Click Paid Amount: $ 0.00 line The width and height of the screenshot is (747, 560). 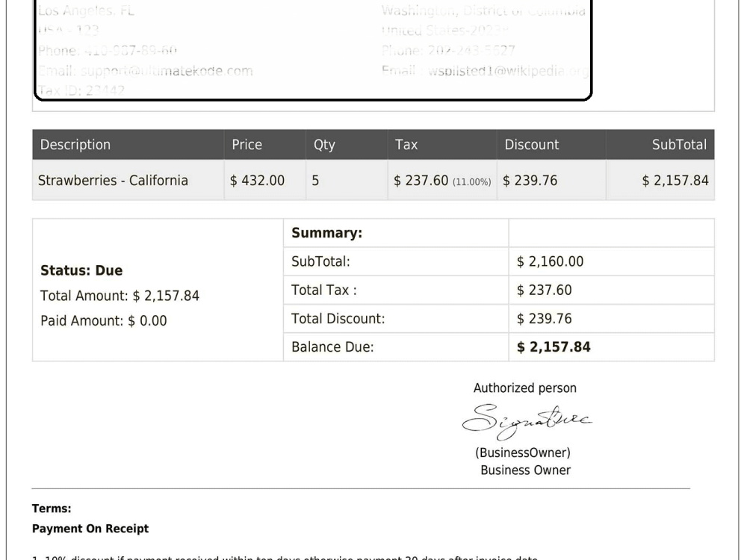tap(103, 320)
